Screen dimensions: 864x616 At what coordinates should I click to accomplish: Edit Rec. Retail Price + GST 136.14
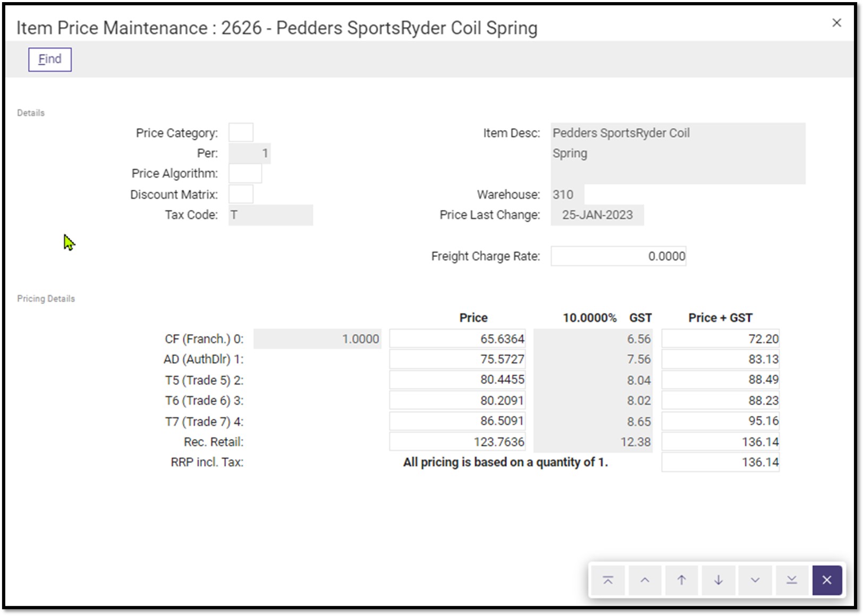pyautogui.click(x=721, y=442)
